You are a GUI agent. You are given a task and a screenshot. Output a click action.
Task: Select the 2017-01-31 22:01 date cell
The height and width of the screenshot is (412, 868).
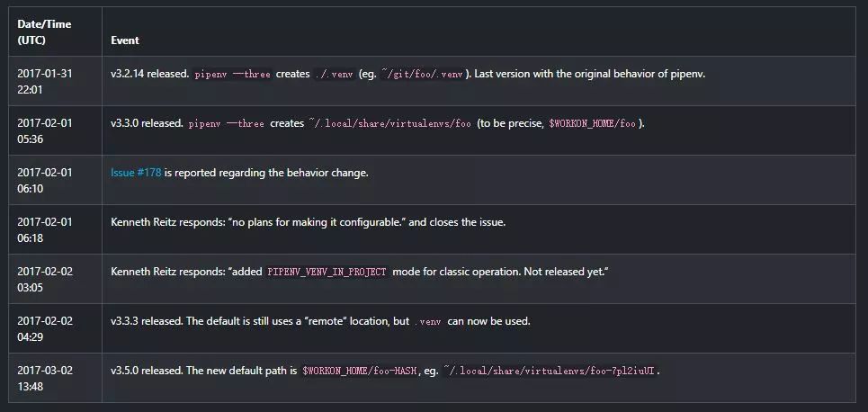[42, 82]
